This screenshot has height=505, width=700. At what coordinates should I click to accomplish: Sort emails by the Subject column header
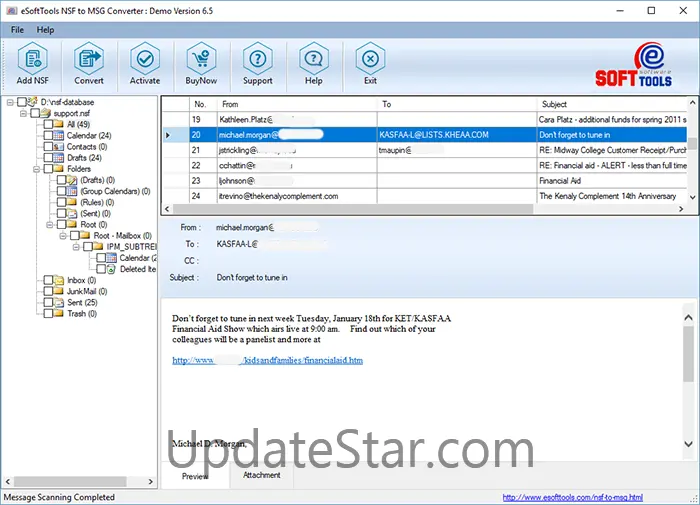[612, 104]
